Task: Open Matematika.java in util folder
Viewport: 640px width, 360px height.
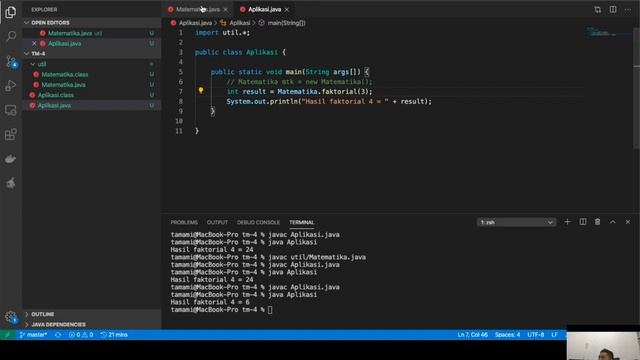Action: (92, 84)
